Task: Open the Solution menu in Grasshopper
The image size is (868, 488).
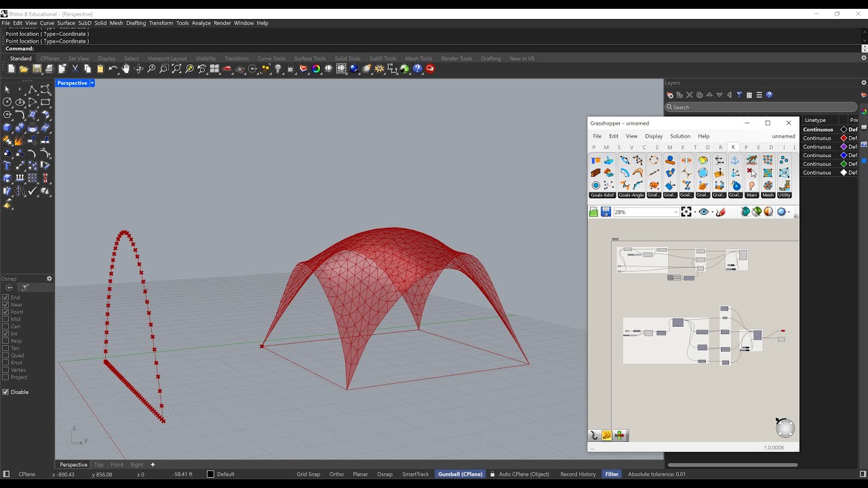Action: [680, 136]
